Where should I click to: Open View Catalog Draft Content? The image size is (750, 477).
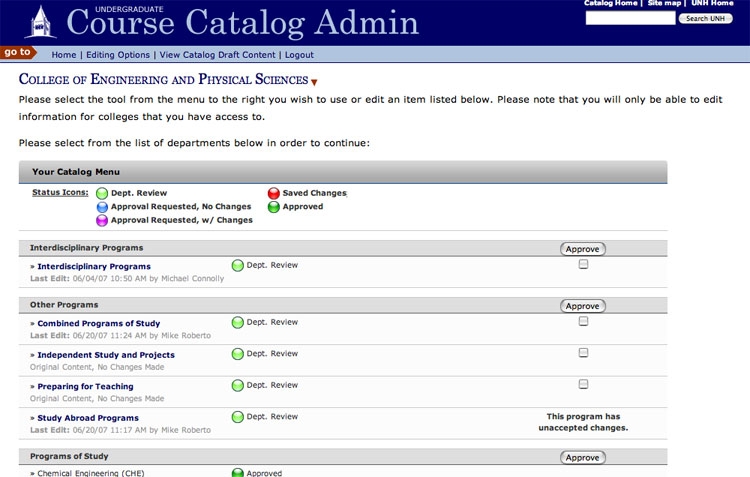click(x=218, y=55)
